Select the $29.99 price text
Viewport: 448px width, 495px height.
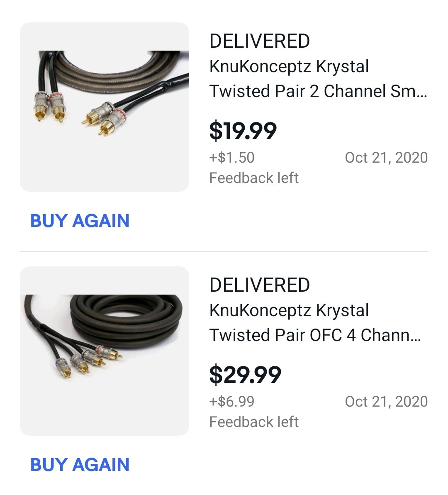point(245,374)
